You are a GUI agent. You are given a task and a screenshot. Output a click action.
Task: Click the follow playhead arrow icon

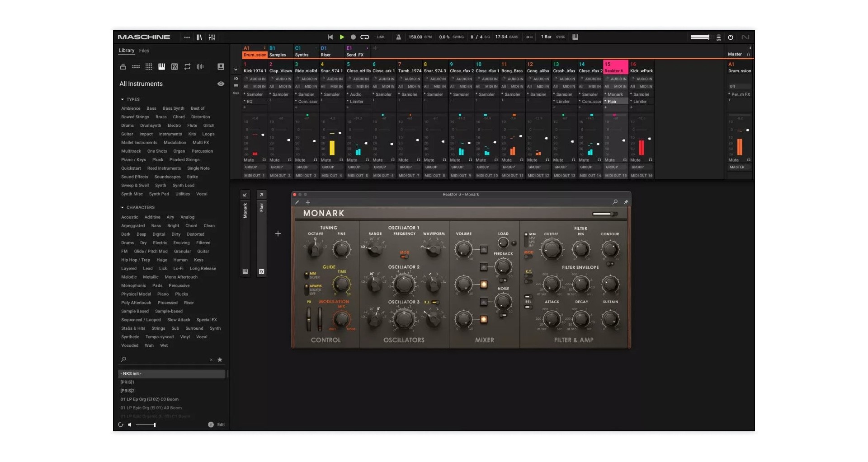pyautogui.click(x=529, y=37)
